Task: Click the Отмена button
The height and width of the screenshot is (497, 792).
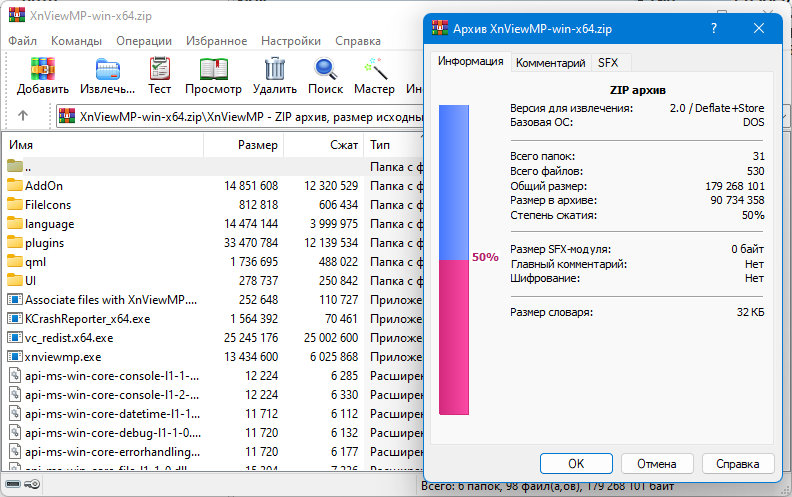Action: point(657,464)
